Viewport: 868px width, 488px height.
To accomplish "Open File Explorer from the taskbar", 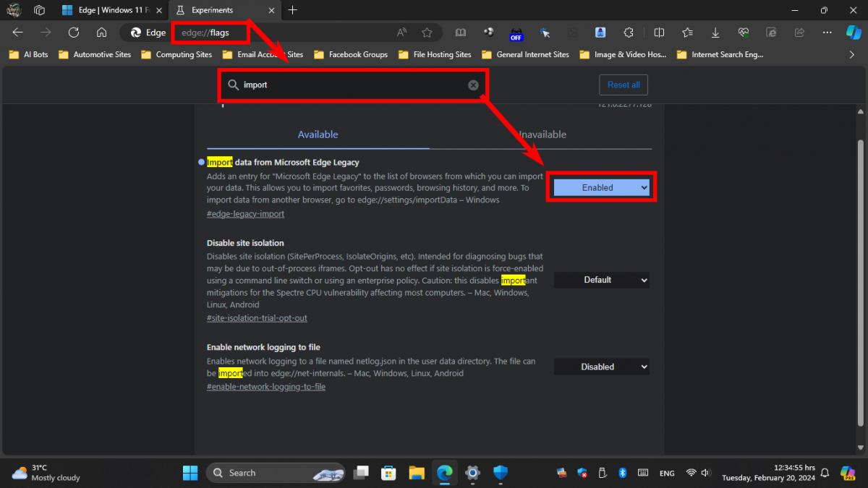I will [417, 473].
